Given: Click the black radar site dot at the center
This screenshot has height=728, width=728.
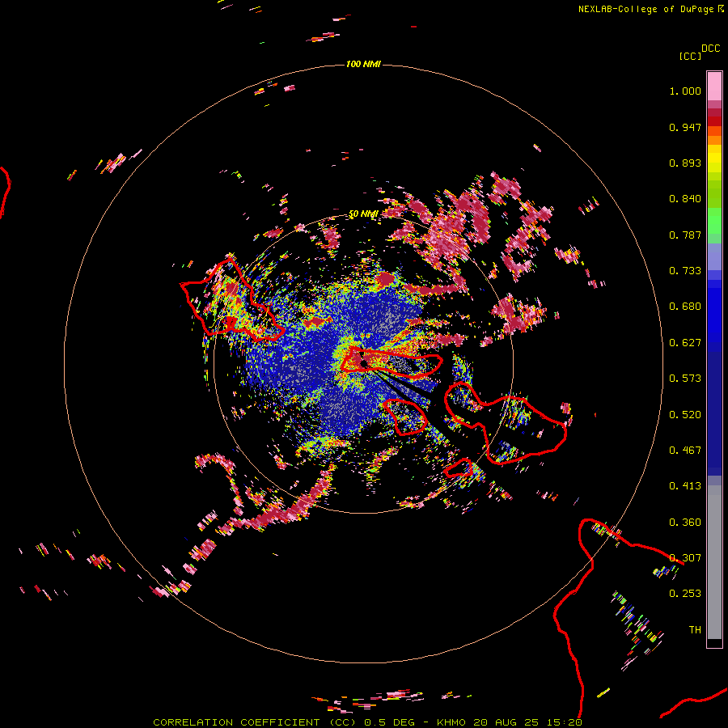Looking at the screenshot, I should (364, 363).
